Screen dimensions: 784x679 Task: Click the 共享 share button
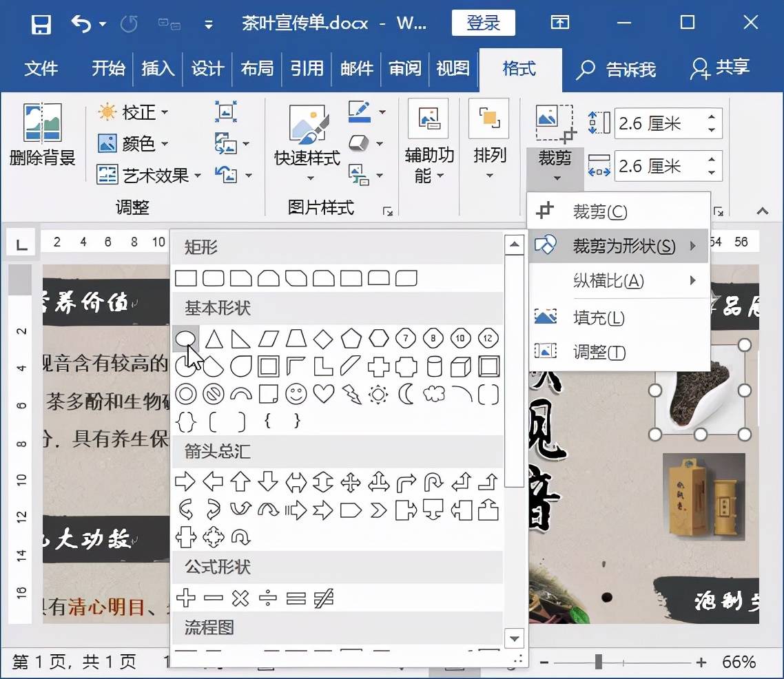720,68
